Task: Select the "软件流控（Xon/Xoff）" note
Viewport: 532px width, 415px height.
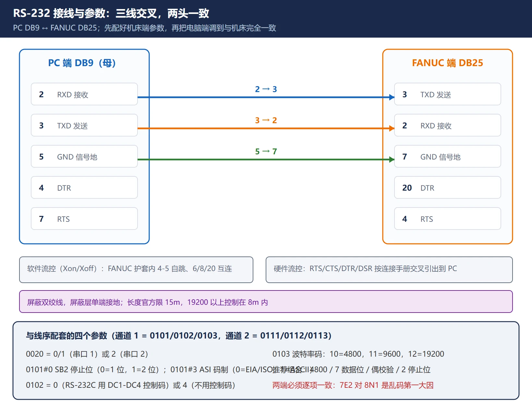Action: pyautogui.click(x=136, y=270)
